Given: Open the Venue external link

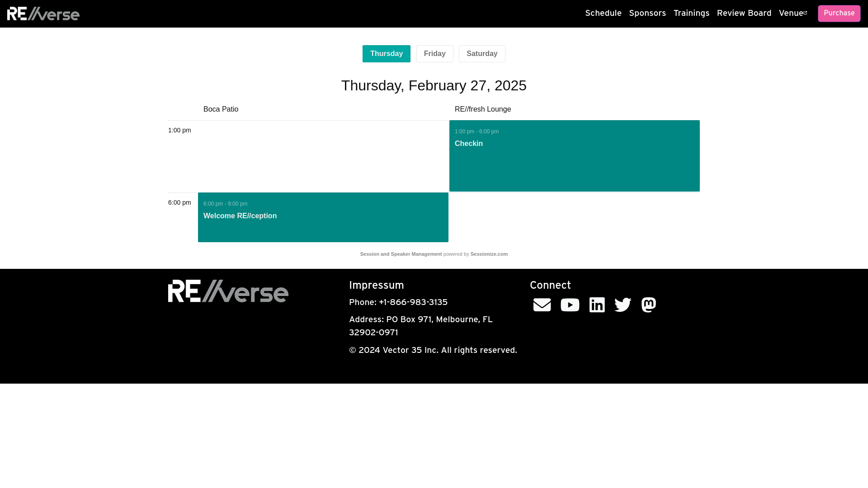Looking at the screenshot, I should point(793,13).
